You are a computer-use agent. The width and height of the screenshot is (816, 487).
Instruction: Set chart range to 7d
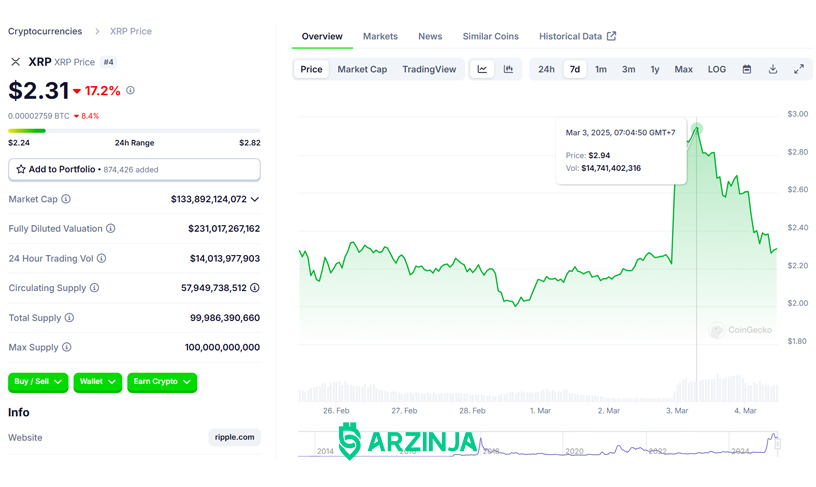click(575, 69)
